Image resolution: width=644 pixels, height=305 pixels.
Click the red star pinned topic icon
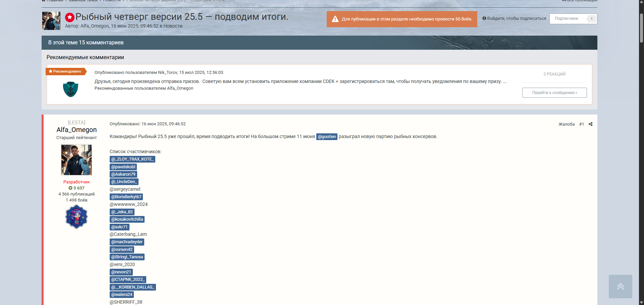tap(69, 17)
